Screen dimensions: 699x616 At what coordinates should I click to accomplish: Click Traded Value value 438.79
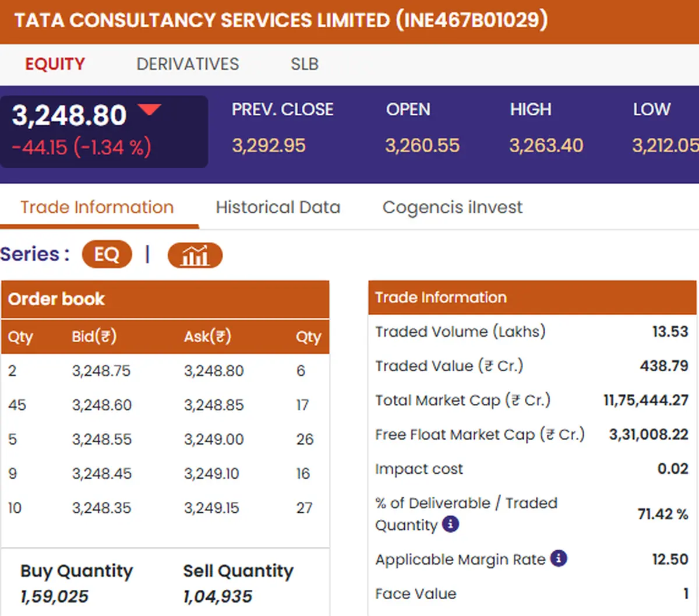pyautogui.click(x=664, y=366)
